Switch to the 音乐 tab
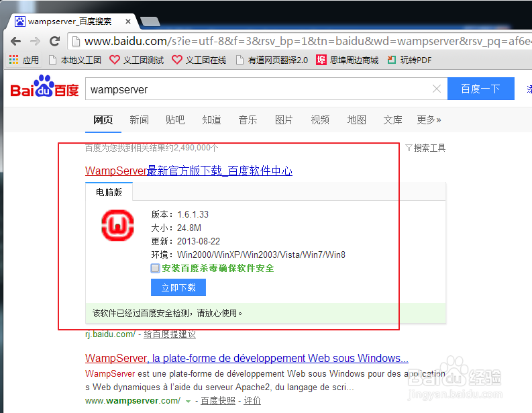Image resolution: width=532 pixels, height=413 pixels. coord(248,120)
